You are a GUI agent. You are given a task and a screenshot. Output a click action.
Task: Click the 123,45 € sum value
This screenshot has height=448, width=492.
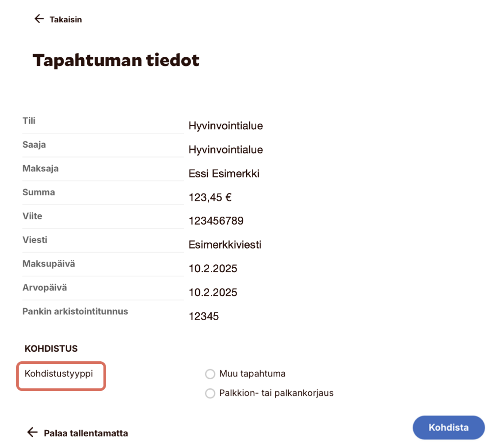coord(210,197)
